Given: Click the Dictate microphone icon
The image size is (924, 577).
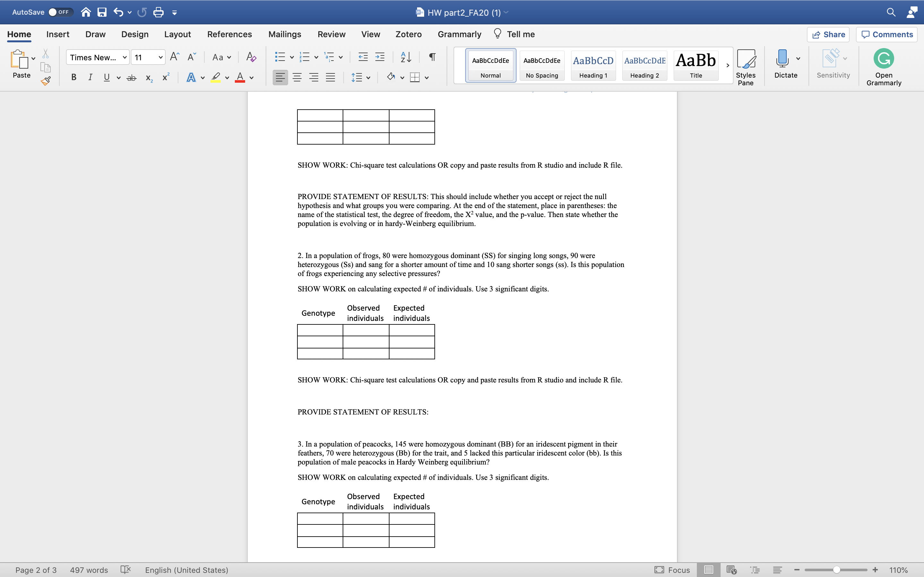Looking at the screenshot, I should coord(782,59).
